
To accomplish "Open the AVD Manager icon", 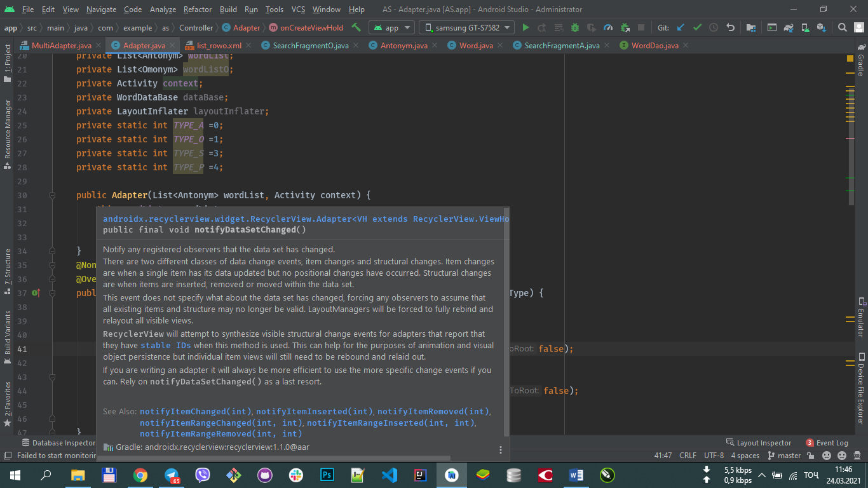I will click(805, 28).
